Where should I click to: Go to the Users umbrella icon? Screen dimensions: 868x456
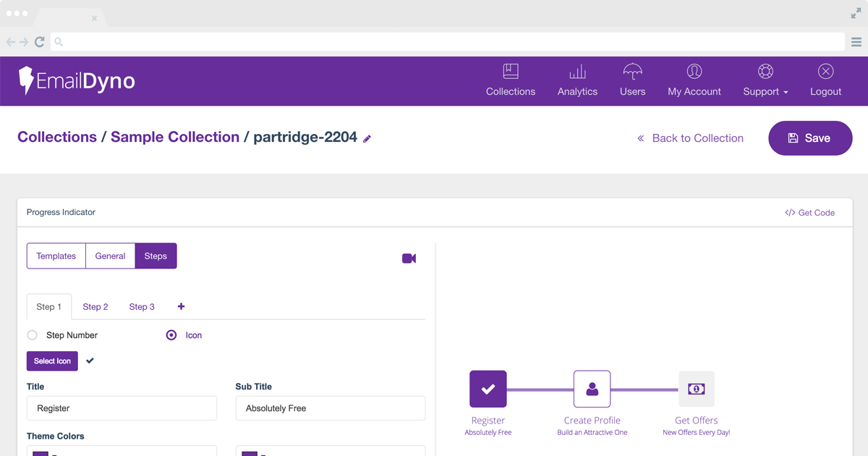click(x=632, y=72)
